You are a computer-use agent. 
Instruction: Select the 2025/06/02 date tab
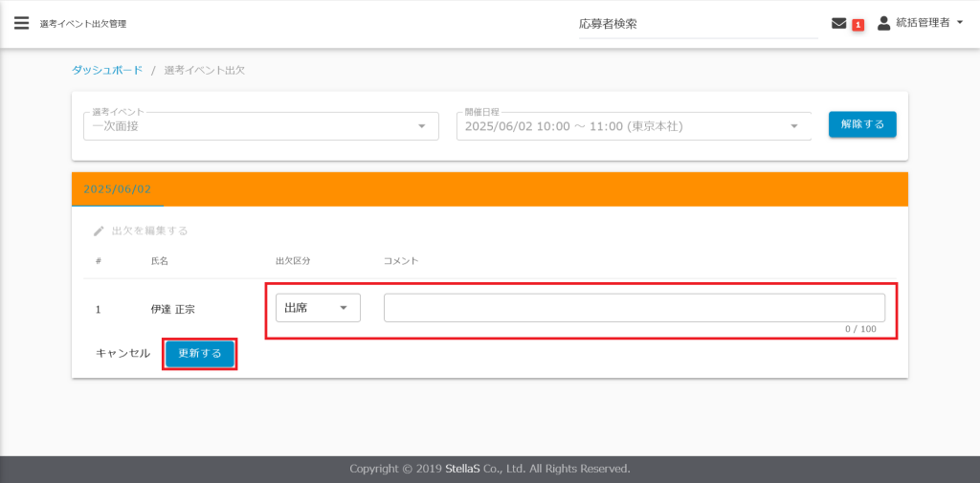pos(118,189)
